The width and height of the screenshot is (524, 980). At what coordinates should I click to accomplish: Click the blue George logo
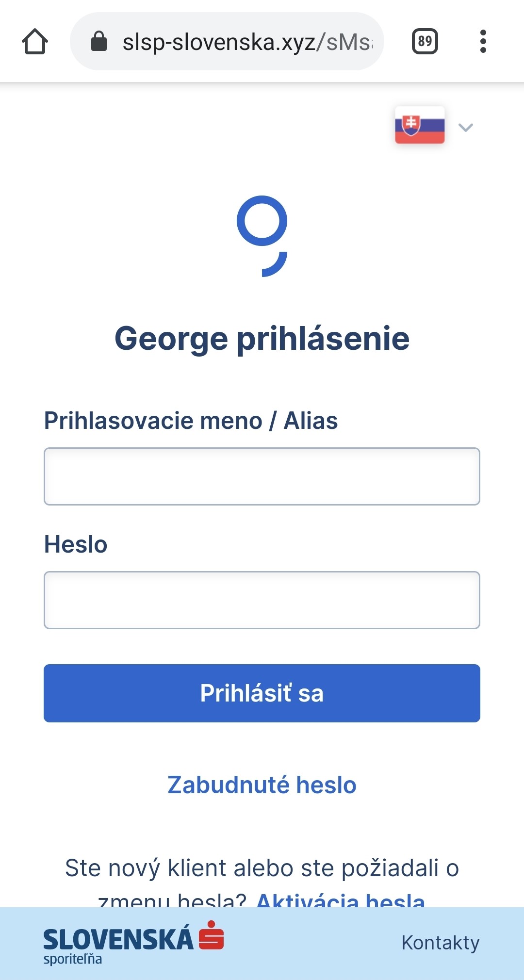[262, 236]
